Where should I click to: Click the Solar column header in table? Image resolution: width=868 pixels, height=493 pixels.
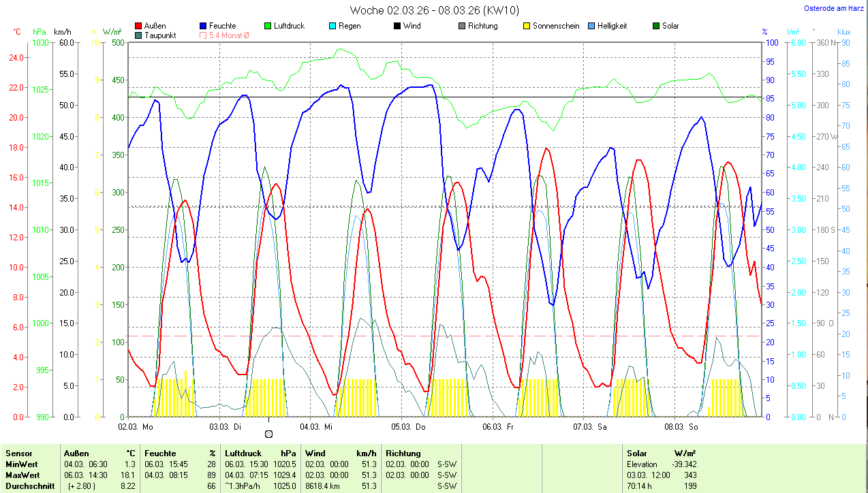click(637, 453)
